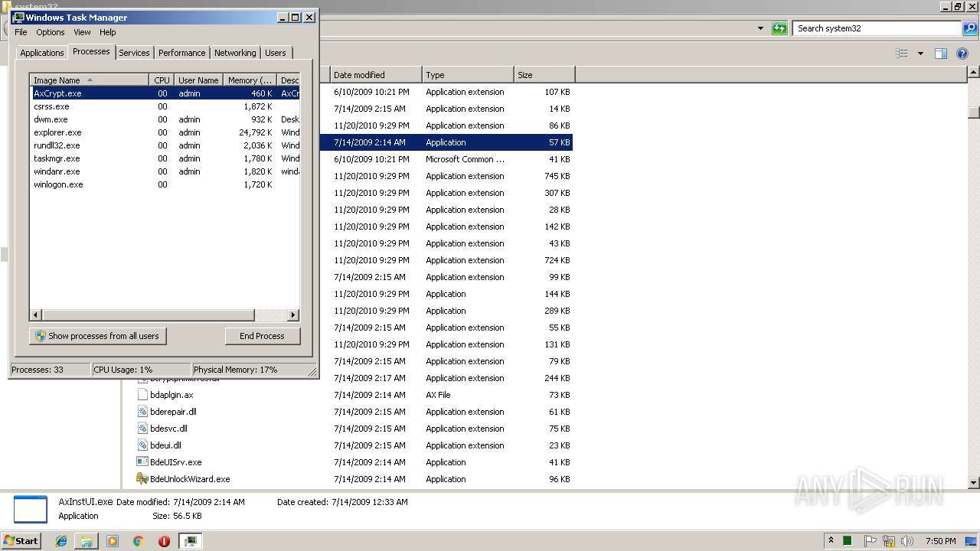The height and width of the screenshot is (551, 980).
Task: Launch Internet Explorer from taskbar
Action: pos(61,541)
